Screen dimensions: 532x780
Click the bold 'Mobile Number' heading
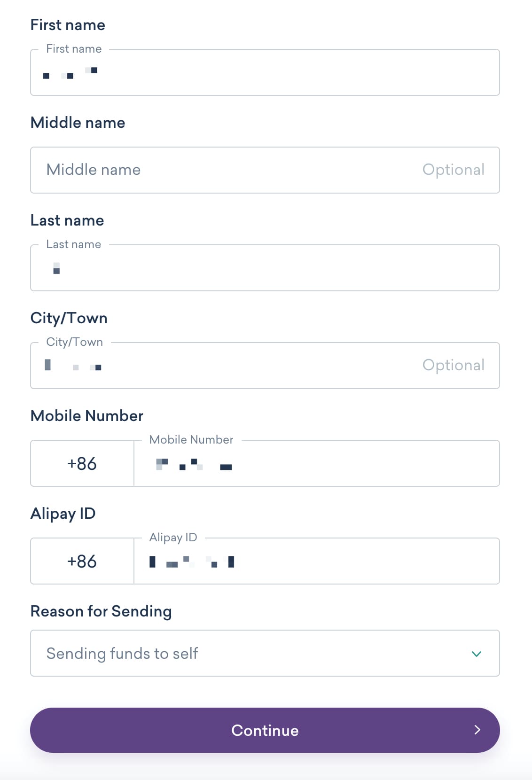[x=86, y=416]
